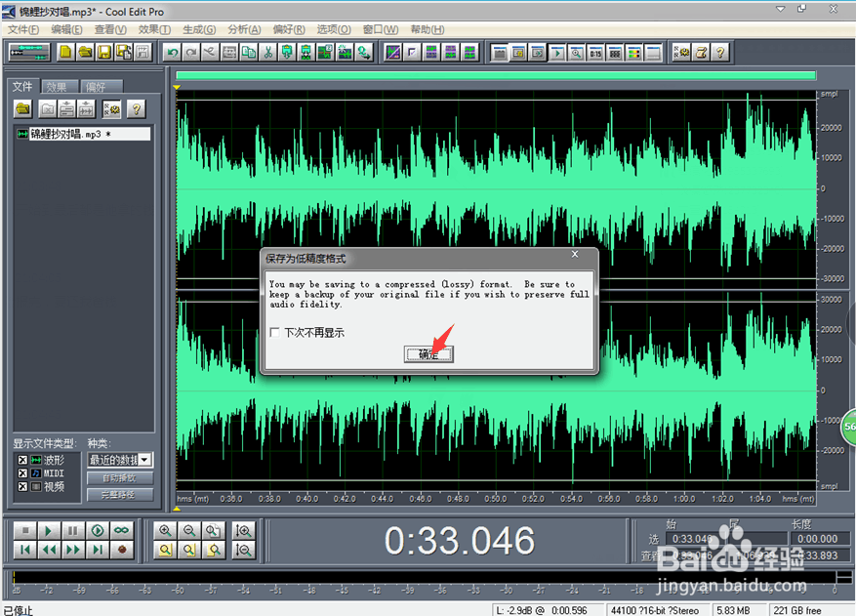Zoom in horizontally on the waveform

165,530
